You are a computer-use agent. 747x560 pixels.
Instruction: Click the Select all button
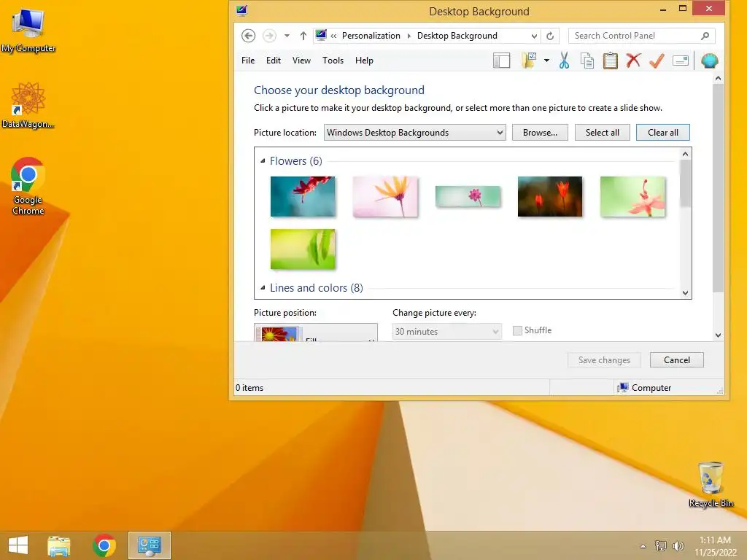(x=602, y=133)
